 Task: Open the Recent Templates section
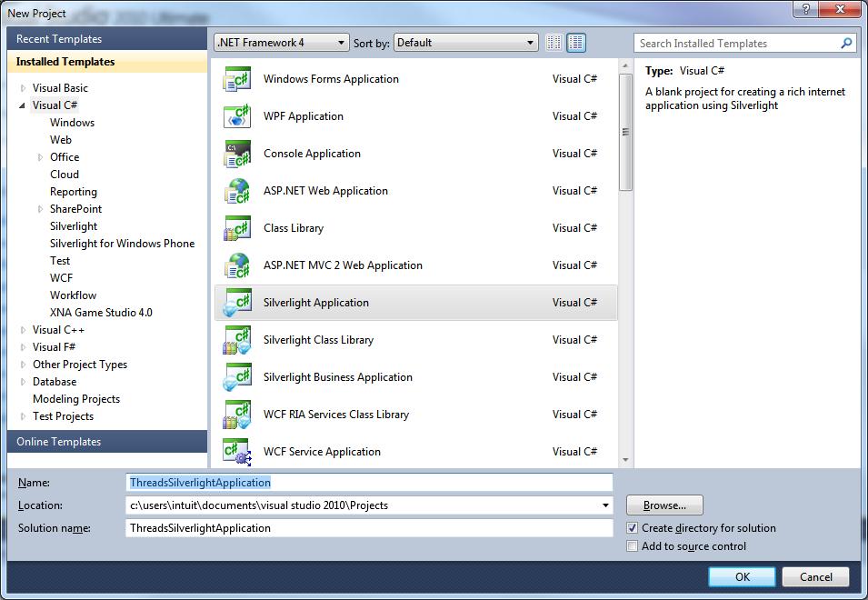pos(107,39)
